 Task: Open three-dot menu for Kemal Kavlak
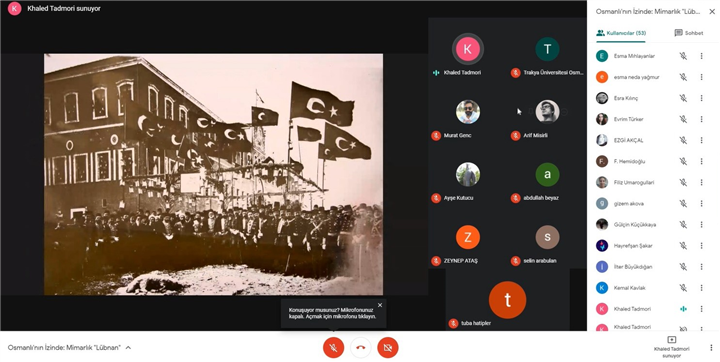[x=701, y=288]
